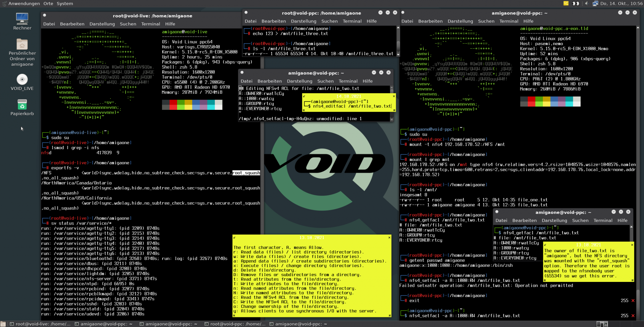Close the sticky note explaining ACL characters

pos(389,237)
